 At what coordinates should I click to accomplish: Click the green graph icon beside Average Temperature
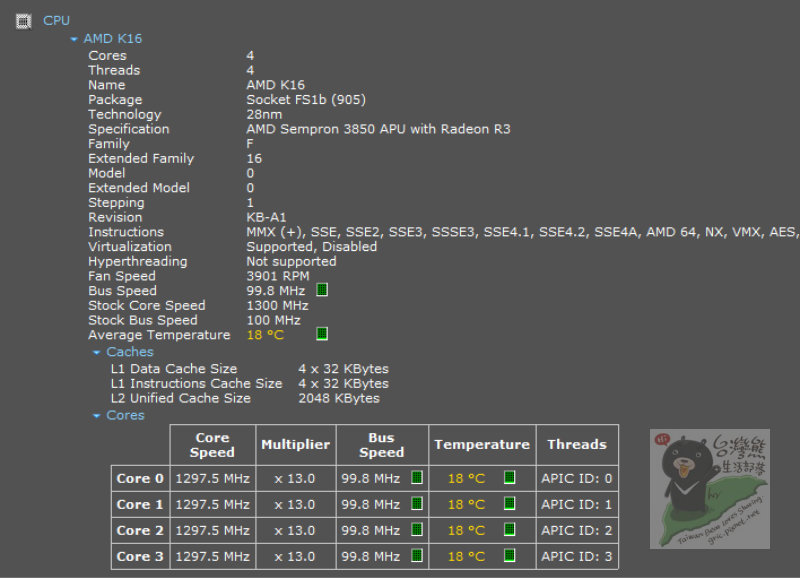[322, 334]
